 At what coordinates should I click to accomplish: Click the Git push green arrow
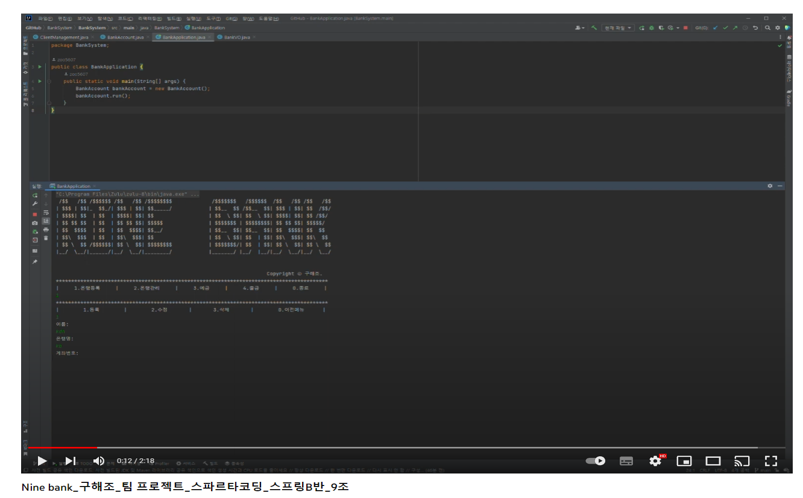point(735,28)
